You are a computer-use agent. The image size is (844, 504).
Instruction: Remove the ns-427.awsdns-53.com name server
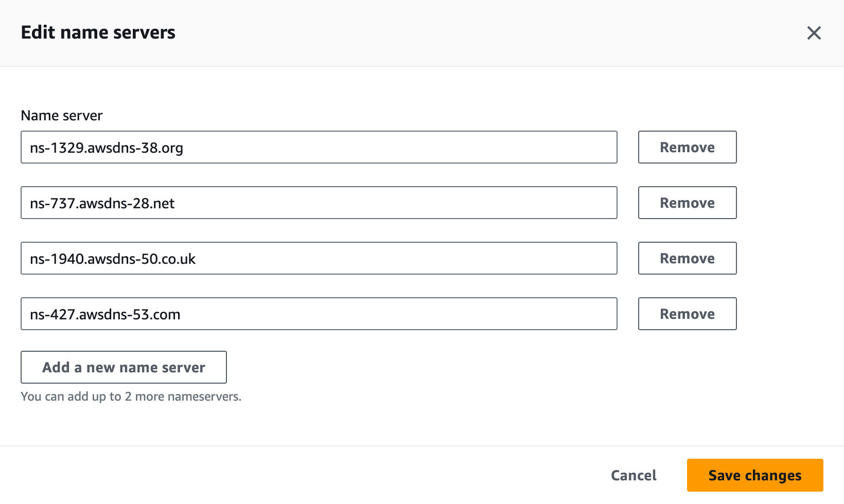687,314
